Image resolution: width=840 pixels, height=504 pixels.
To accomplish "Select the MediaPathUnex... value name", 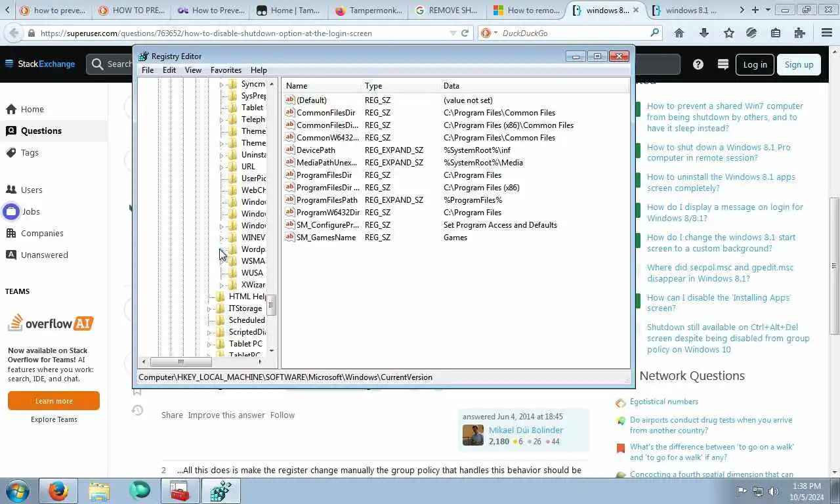I will (x=327, y=163).
